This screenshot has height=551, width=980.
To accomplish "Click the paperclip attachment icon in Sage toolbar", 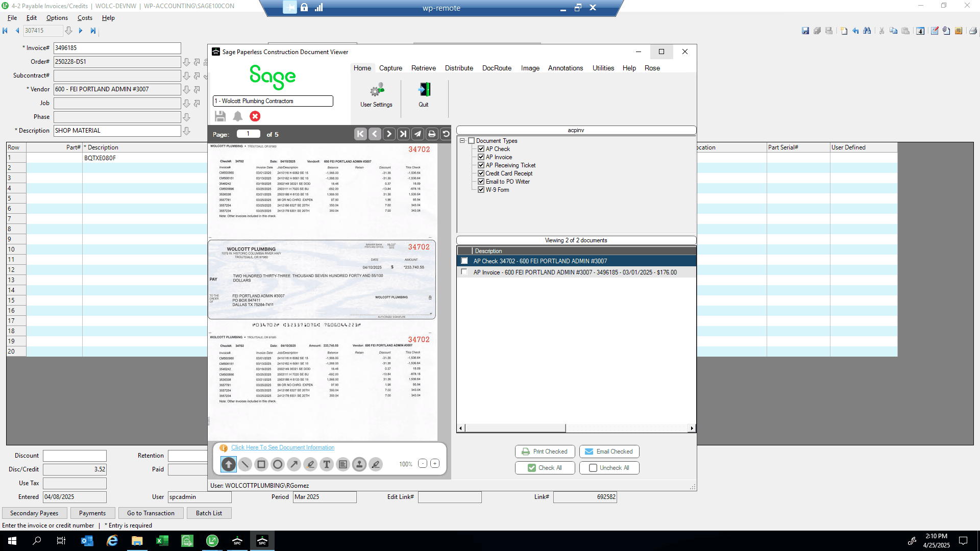I will click(x=946, y=31).
